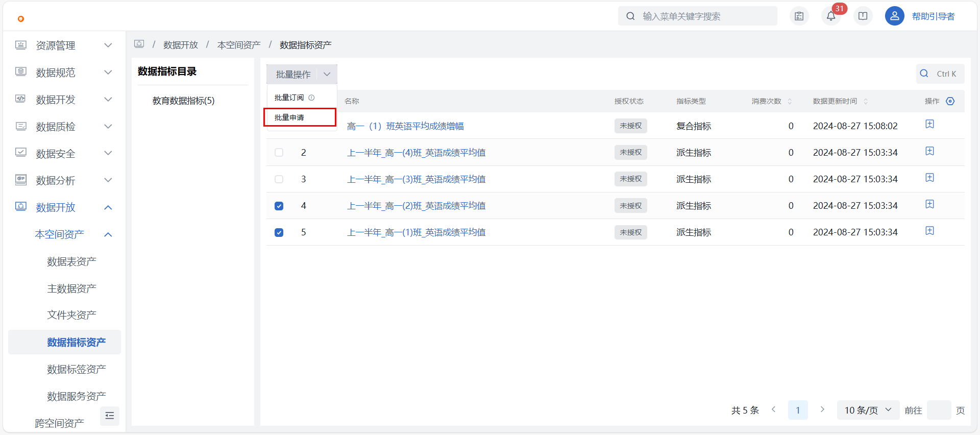
Task: Select page 1 in pagination
Action: 798,410
